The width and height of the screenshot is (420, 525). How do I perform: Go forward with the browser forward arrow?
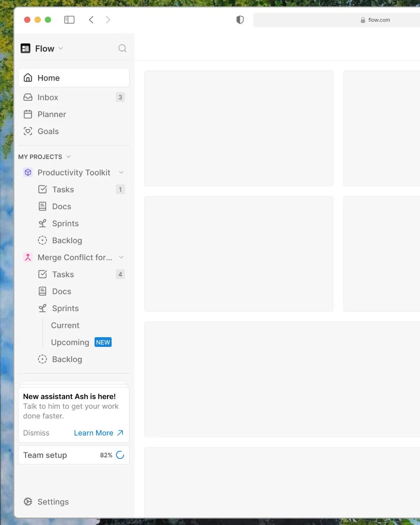[x=108, y=20]
